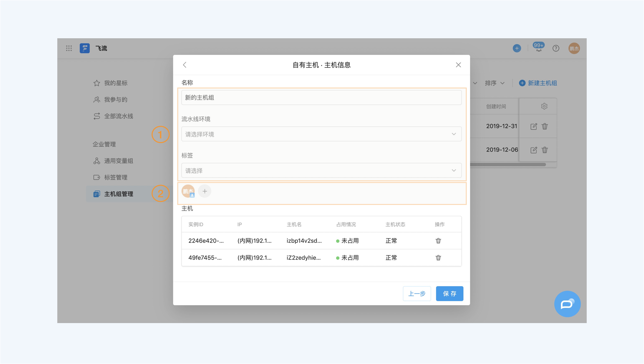Viewport: 644px width, 364px height.
Task: Go back using the dialog's left arrow
Action: 185,65
